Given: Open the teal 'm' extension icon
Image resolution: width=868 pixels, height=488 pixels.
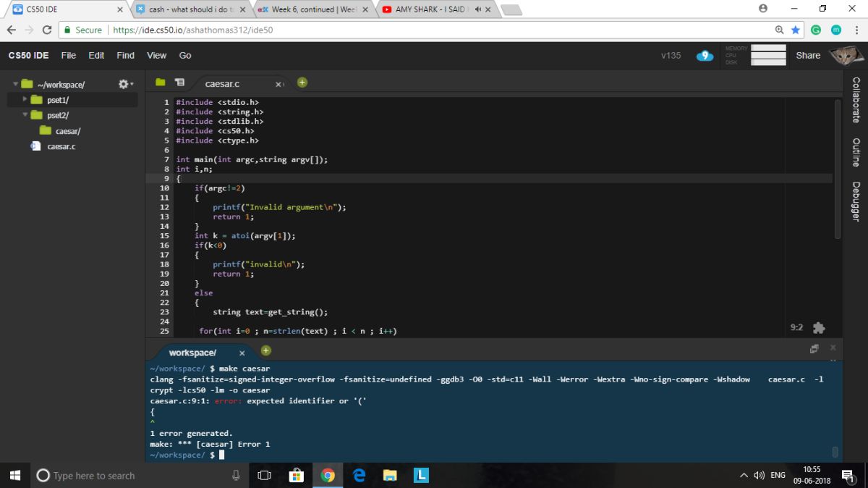Looking at the screenshot, I should [835, 30].
